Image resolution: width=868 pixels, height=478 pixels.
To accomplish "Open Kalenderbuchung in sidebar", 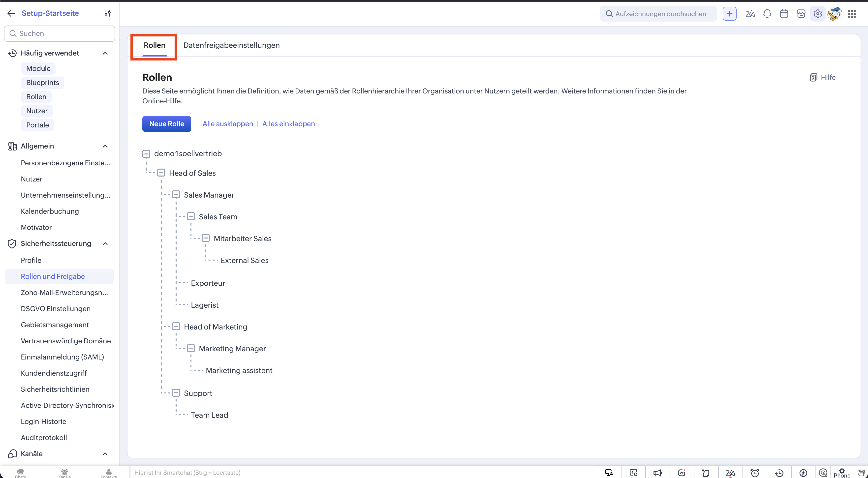I will click(50, 211).
